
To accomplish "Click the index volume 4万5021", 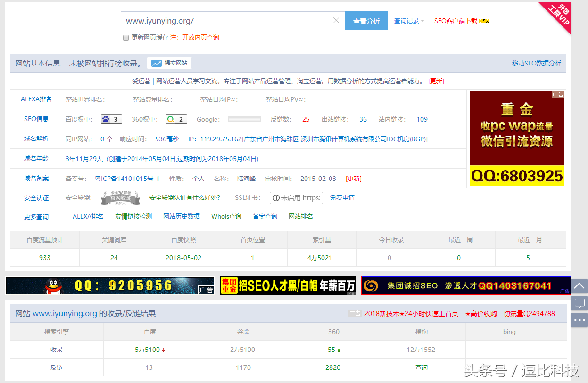I will 320,258.
